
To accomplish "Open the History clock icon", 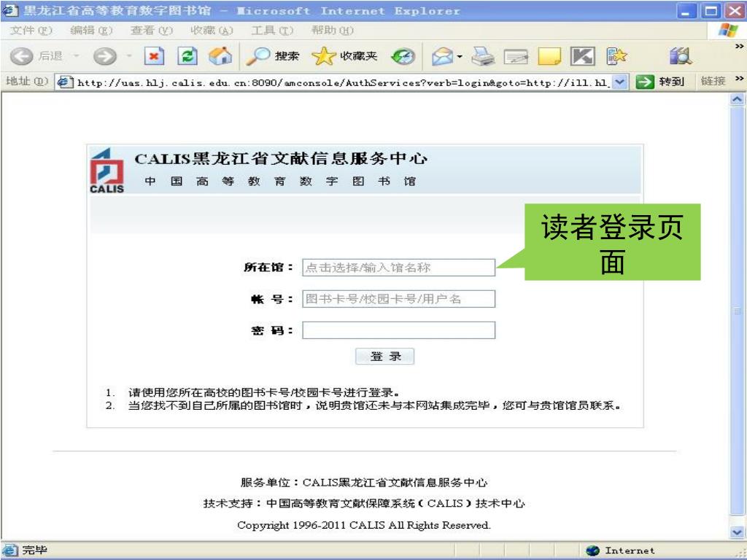I will tap(403, 57).
